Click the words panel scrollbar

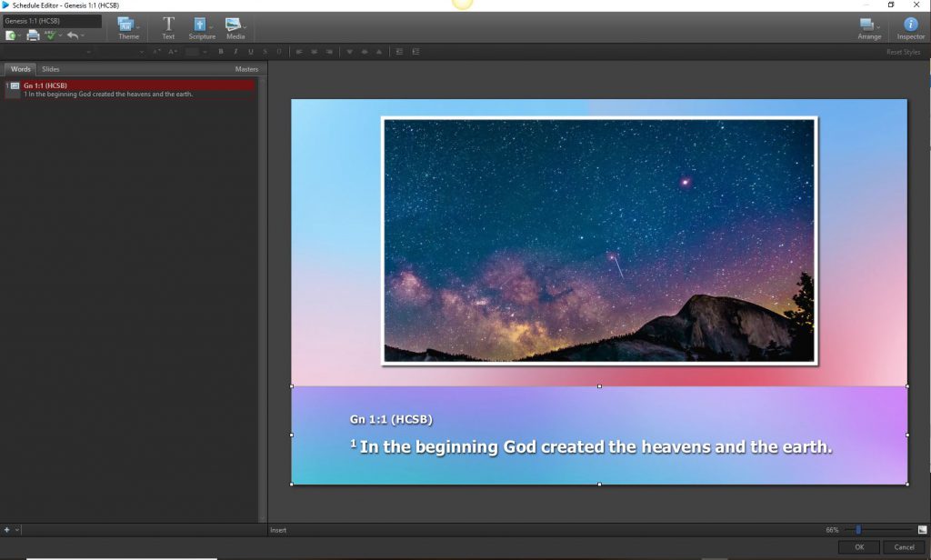(263, 300)
